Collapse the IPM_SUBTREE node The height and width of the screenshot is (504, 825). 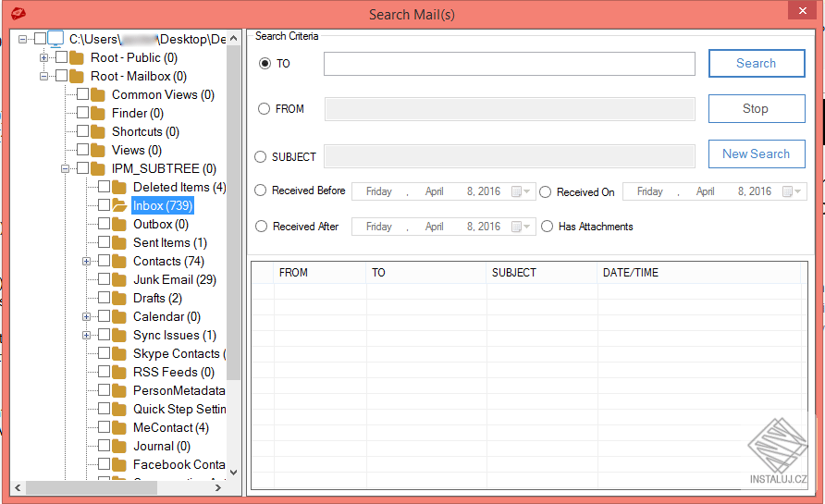click(x=66, y=169)
